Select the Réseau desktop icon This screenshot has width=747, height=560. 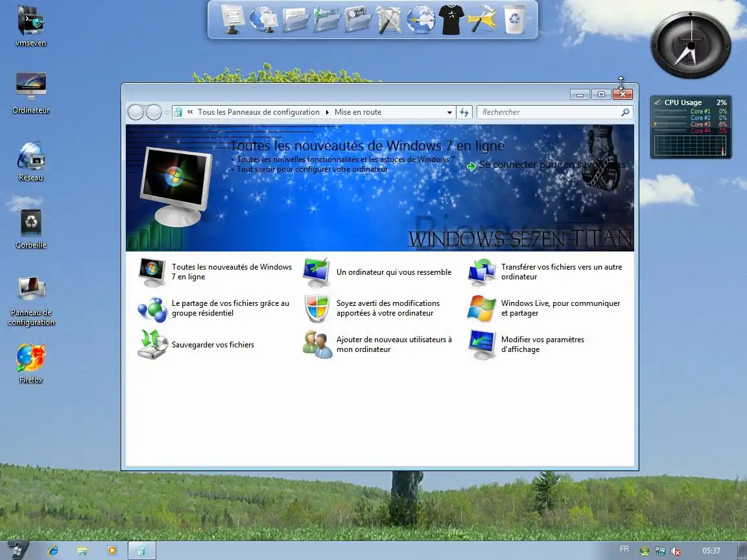tap(31, 161)
